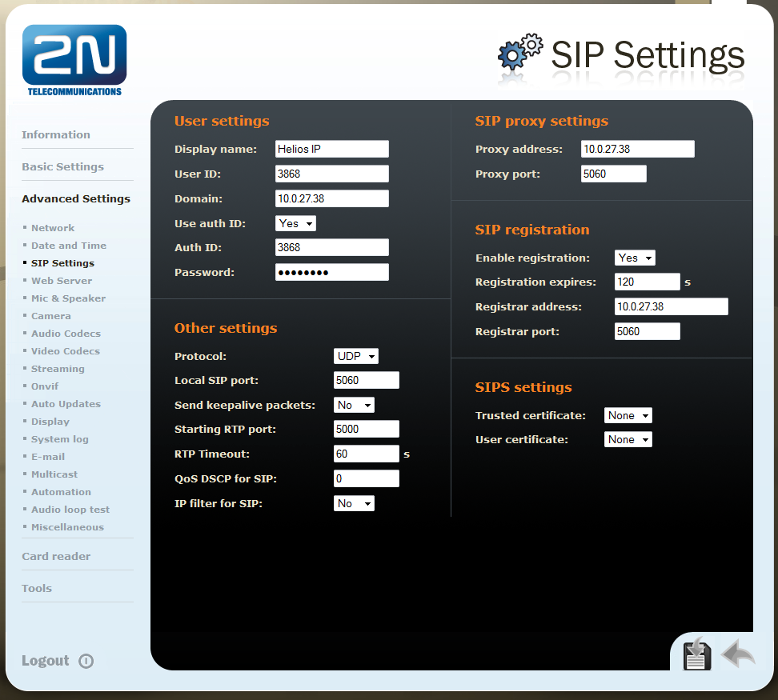Open the Enable registration dropdown
The width and height of the screenshot is (778, 700).
tap(635, 258)
